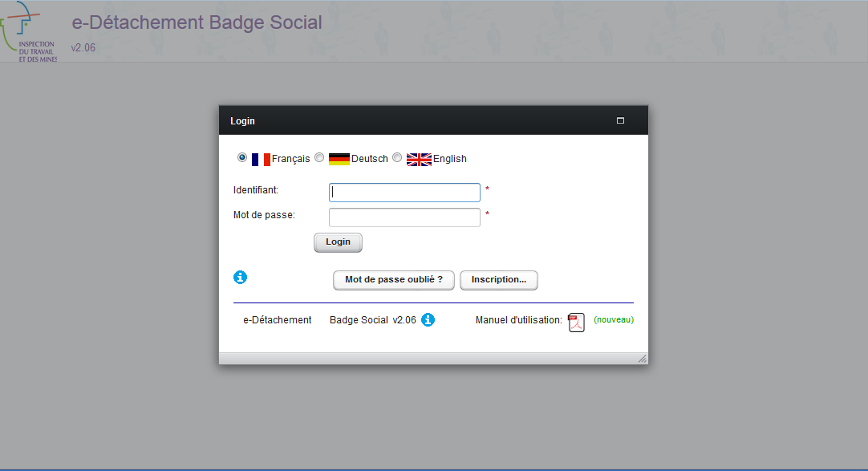
Task: Open Mot de passe oublié button
Action: 394,280
